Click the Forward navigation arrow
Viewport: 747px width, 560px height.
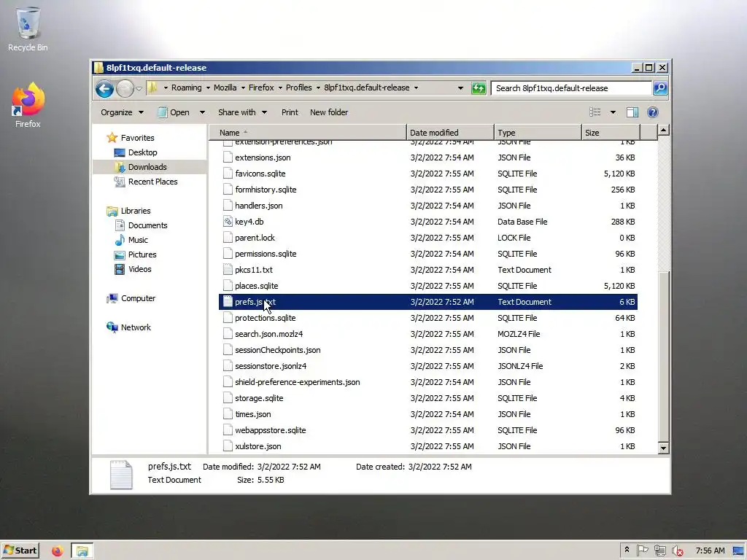pyautogui.click(x=125, y=88)
